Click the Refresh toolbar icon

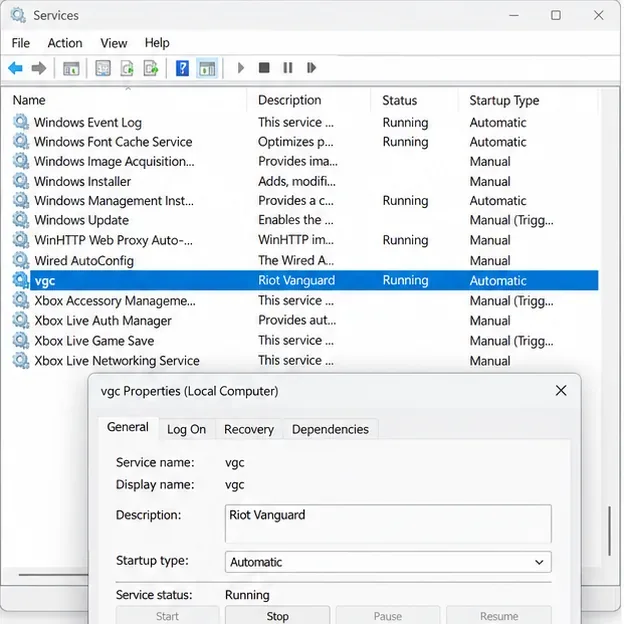(127, 68)
